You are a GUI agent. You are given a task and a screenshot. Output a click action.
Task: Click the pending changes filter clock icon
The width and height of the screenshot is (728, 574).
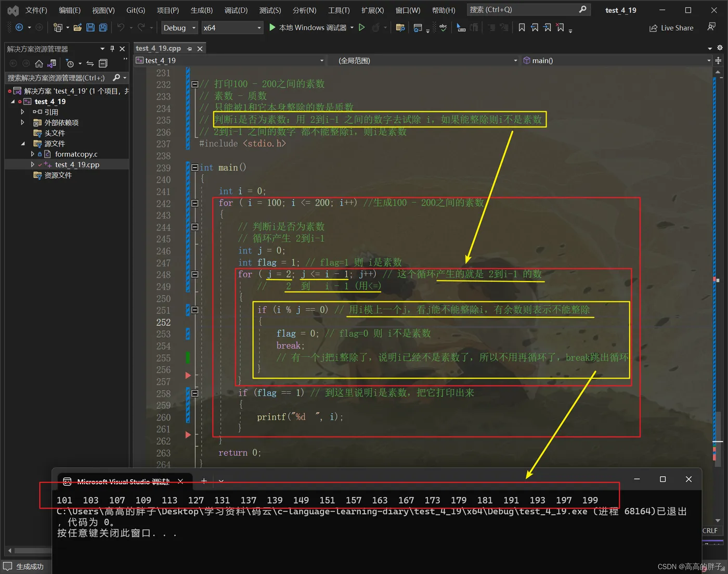click(70, 63)
